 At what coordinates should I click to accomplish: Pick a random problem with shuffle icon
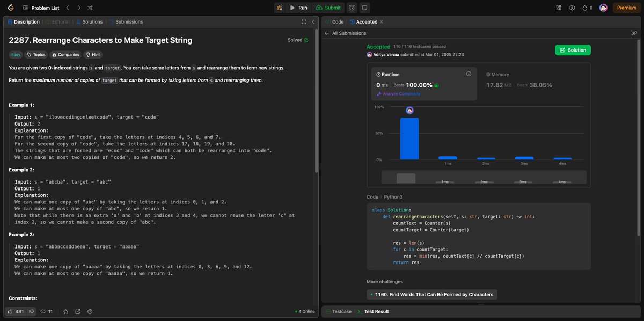tap(90, 8)
